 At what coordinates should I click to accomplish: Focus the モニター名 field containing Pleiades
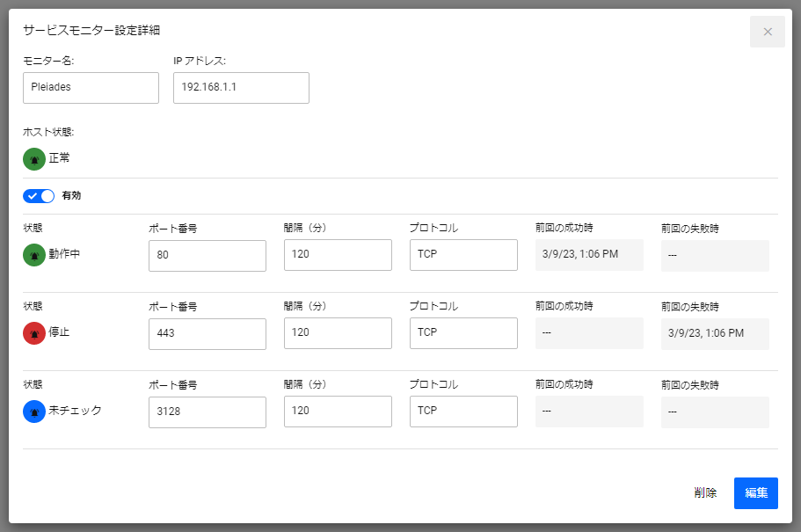coord(91,88)
